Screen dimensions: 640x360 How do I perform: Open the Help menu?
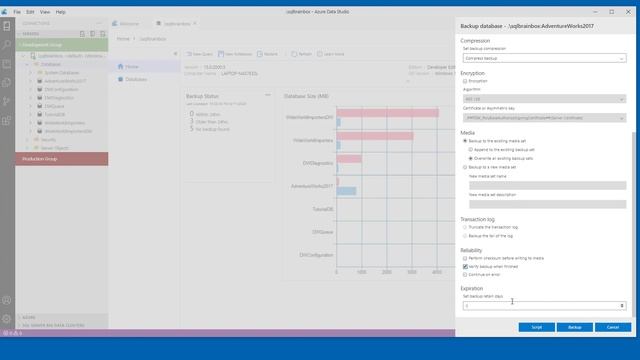click(x=60, y=12)
